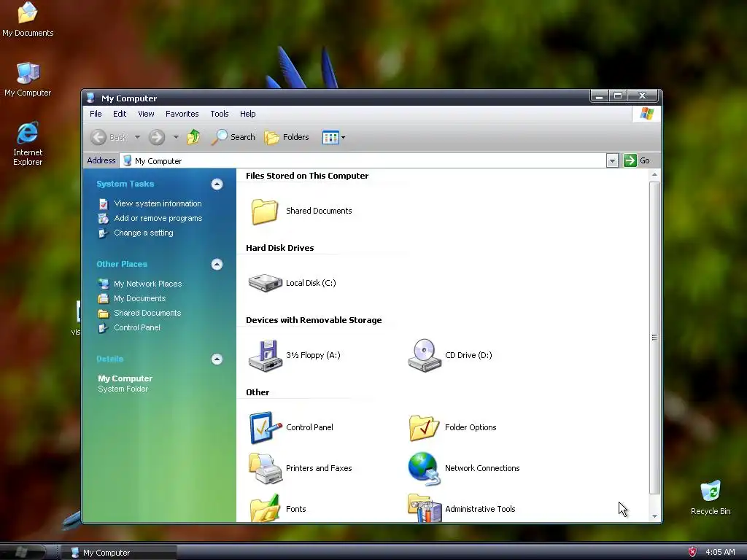747x560 pixels.
Task: Click the scrollbar down arrow
Action: pyautogui.click(x=654, y=516)
